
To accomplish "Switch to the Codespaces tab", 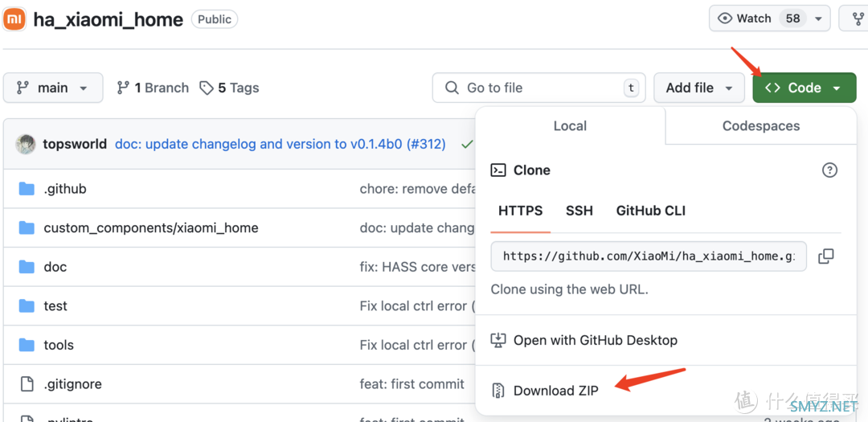I will (x=760, y=125).
